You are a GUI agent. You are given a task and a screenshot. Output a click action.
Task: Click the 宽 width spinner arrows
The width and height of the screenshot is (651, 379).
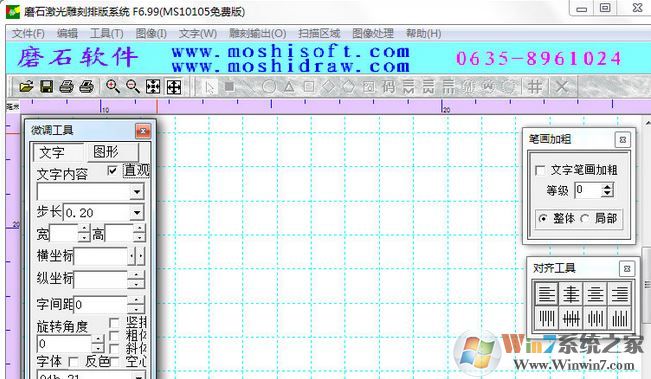click(x=84, y=233)
